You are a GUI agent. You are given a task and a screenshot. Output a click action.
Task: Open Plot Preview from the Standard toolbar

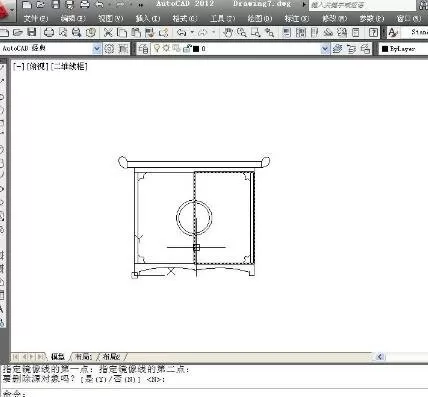tap(63, 32)
